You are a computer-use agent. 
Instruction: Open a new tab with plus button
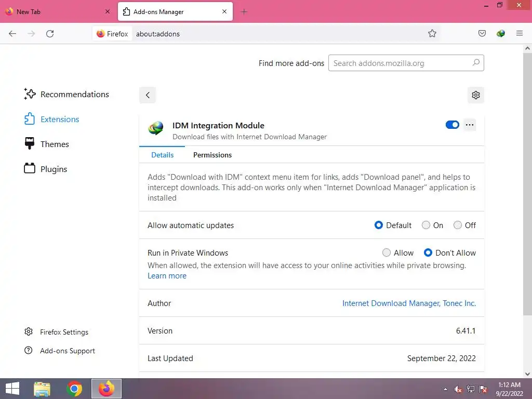click(244, 12)
